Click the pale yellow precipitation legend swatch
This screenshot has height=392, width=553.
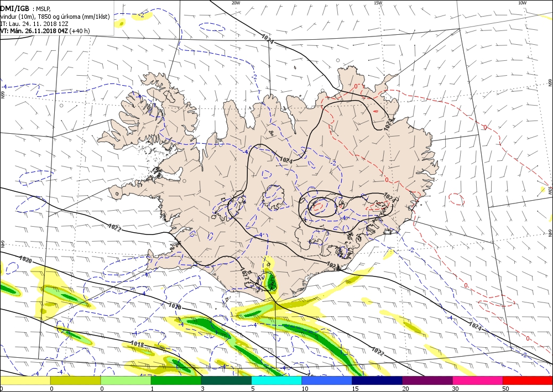coord(25,380)
